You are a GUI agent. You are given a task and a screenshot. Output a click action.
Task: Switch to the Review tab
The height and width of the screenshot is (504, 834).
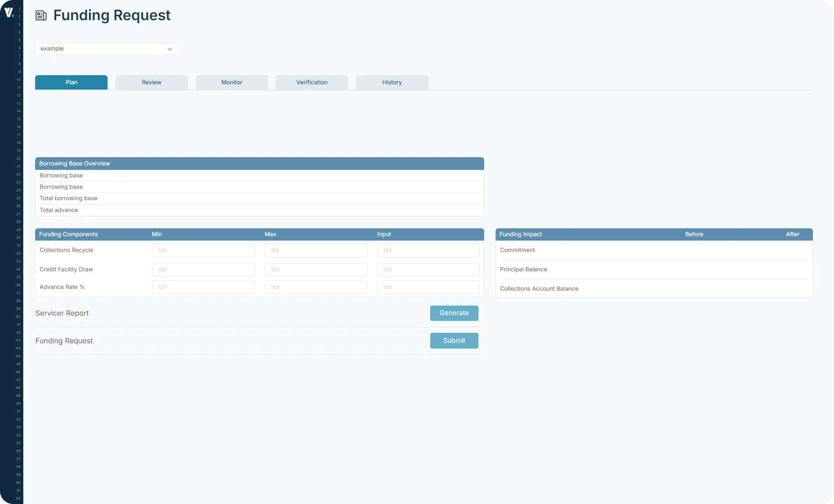[151, 82]
